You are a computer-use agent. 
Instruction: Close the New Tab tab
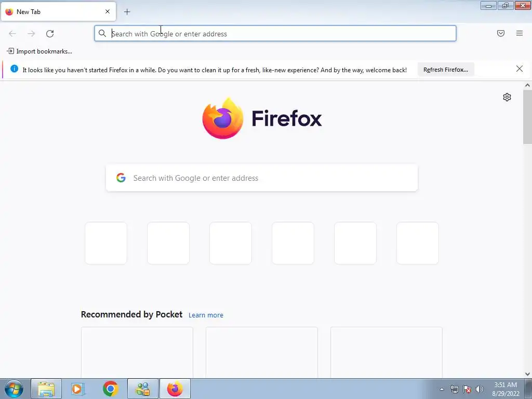(x=108, y=11)
